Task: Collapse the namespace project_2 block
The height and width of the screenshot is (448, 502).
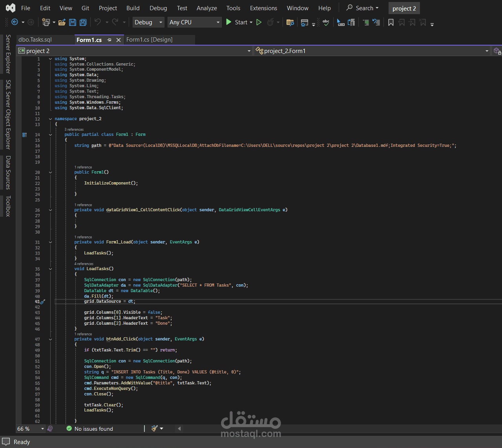Action: (50, 119)
